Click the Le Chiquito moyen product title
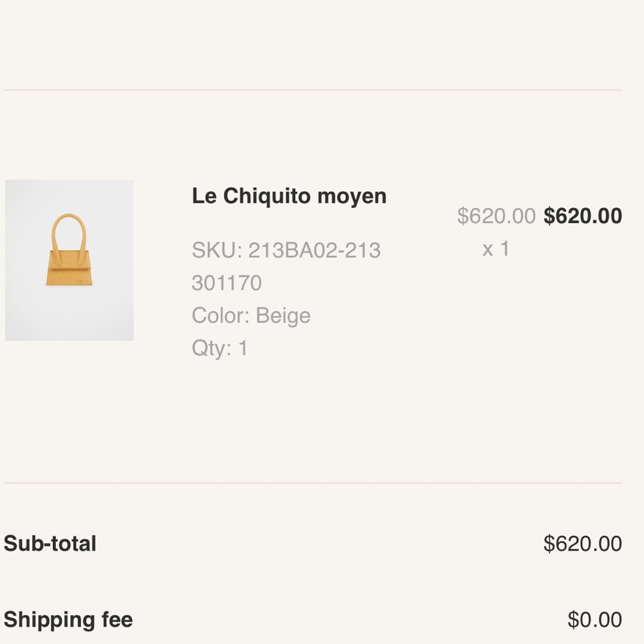Screen dimensions: 644x644 (289, 196)
